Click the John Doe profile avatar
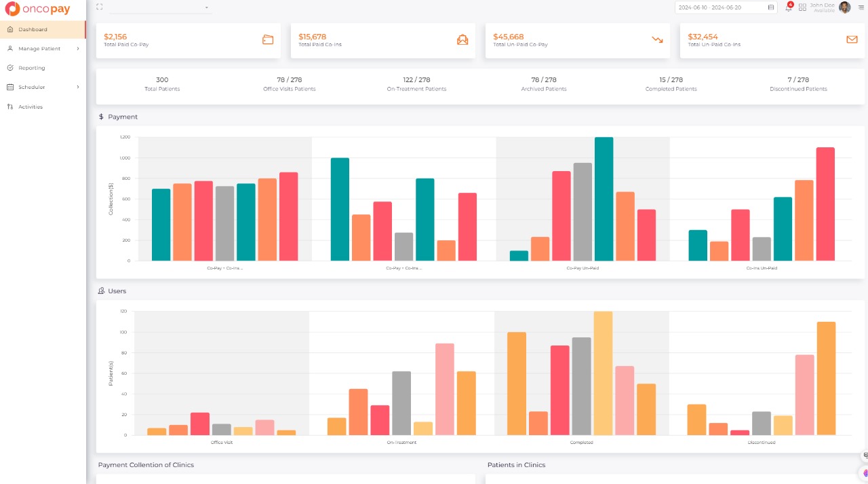Image resolution: width=868 pixels, height=484 pixels. 844,7
